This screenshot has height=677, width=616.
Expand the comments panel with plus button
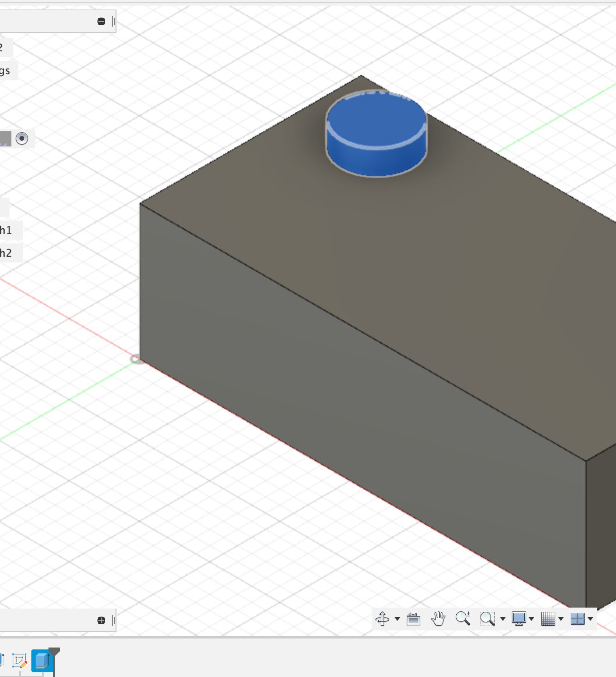click(101, 620)
